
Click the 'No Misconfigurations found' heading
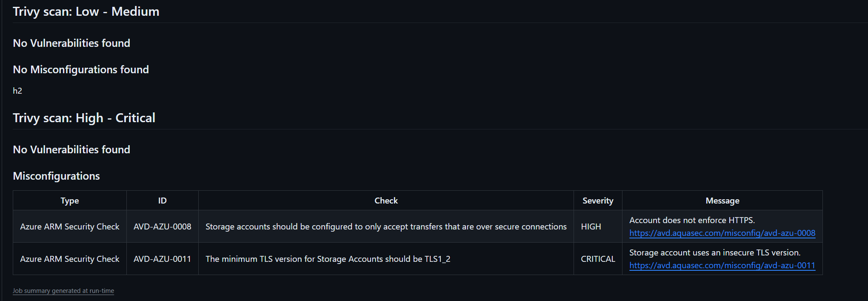tap(81, 69)
